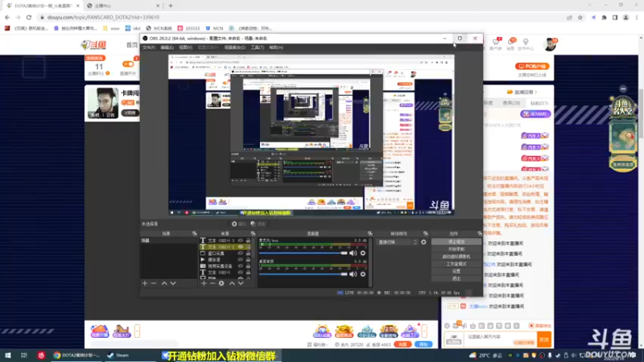
Task: Switch to 钻粉(57) tab in chat panel
Action: click(x=539, y=104)
